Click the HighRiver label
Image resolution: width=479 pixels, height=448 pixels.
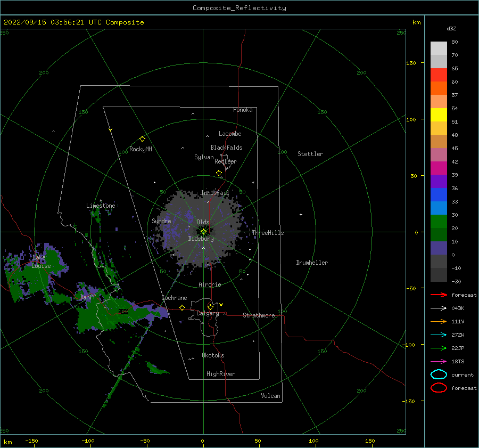tap(221, 374)
